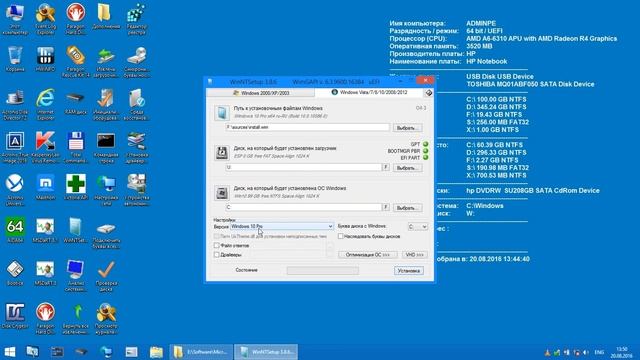Tick the Драйверы checkbox
This screenshot has height=360, width=640.
[216, 254]
